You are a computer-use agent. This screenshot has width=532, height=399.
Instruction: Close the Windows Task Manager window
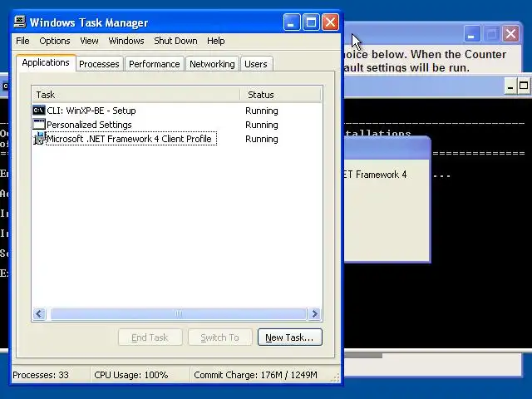click(x=330, y=22)
